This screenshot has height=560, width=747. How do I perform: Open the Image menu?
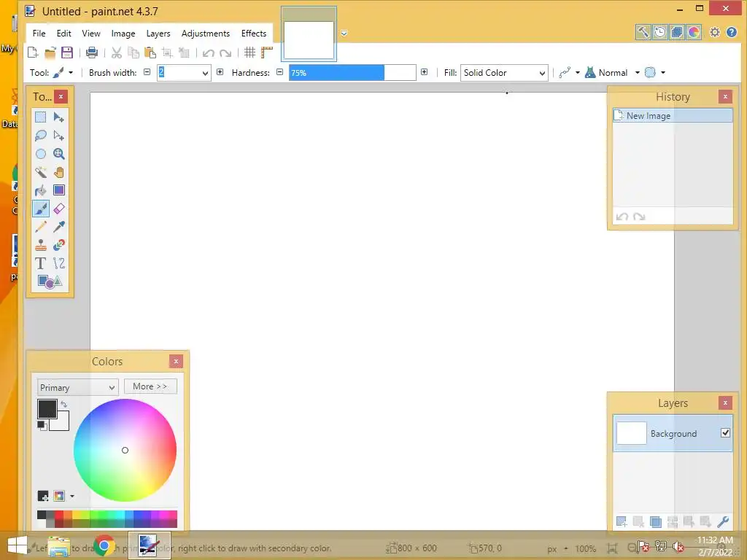click(123, 34)
